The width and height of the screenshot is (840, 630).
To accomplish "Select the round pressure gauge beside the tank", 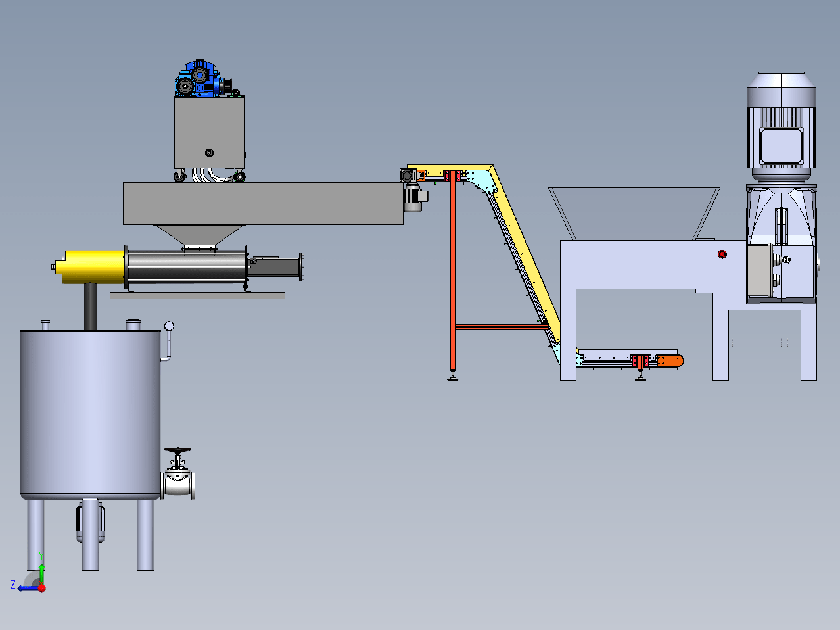I will pos(169,326).
